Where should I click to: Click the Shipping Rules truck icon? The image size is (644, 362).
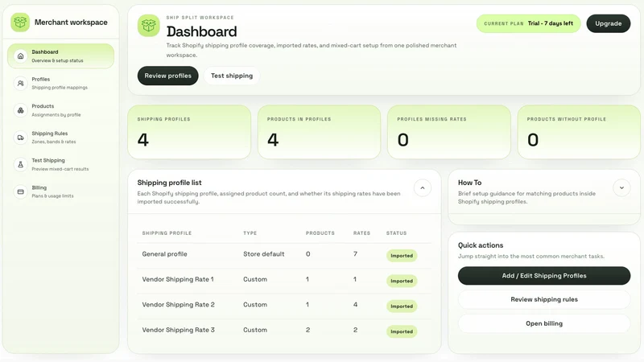21,138
